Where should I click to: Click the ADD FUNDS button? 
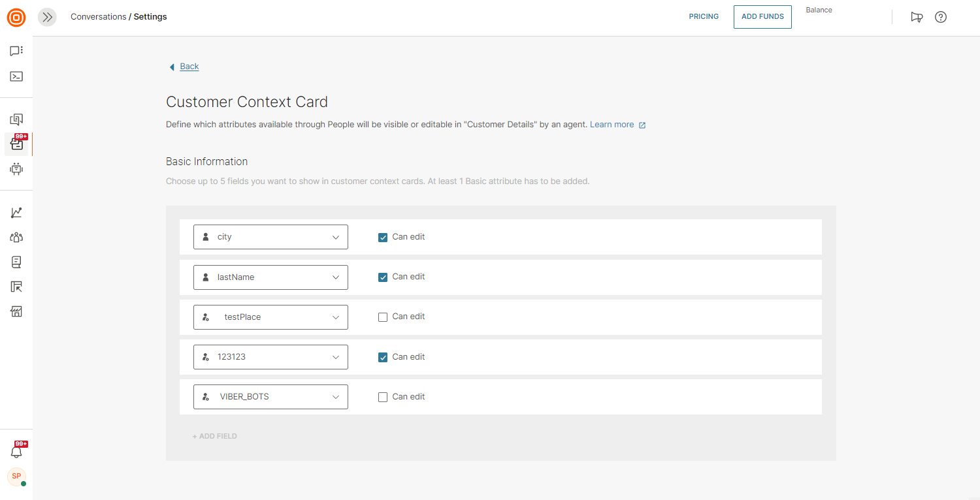tap(762, 17)
